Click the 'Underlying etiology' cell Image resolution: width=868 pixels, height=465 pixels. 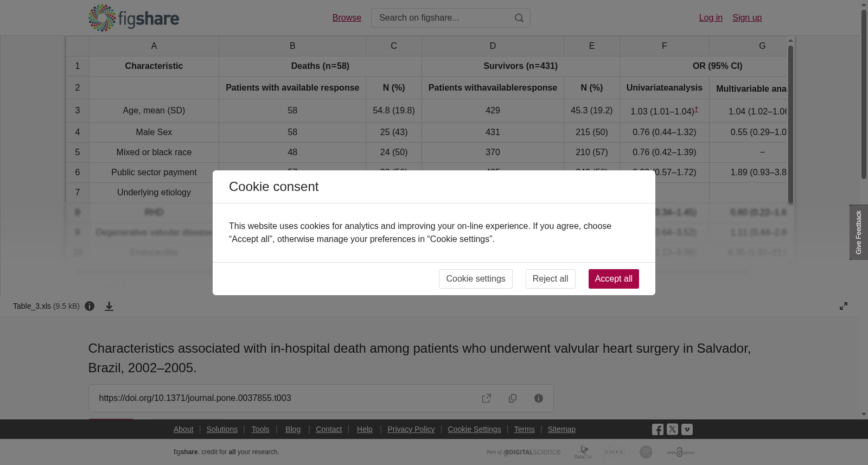pos(154,193)
